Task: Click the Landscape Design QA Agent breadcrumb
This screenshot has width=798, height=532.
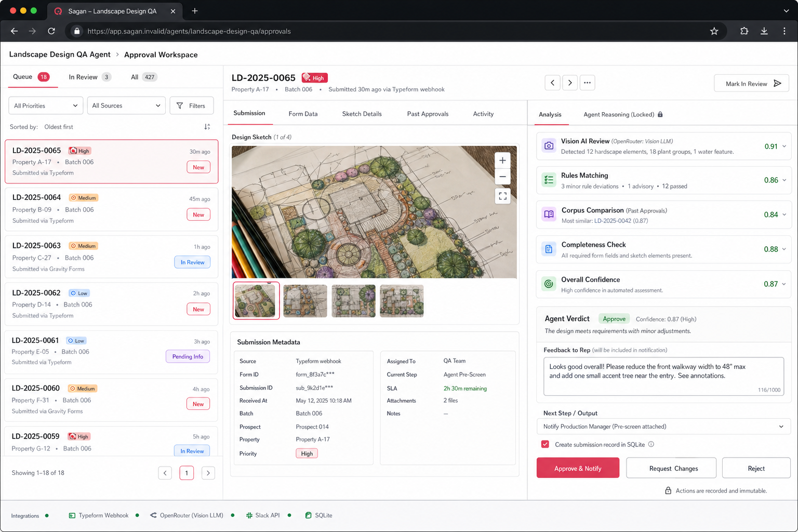Action: tap(60, 55)
